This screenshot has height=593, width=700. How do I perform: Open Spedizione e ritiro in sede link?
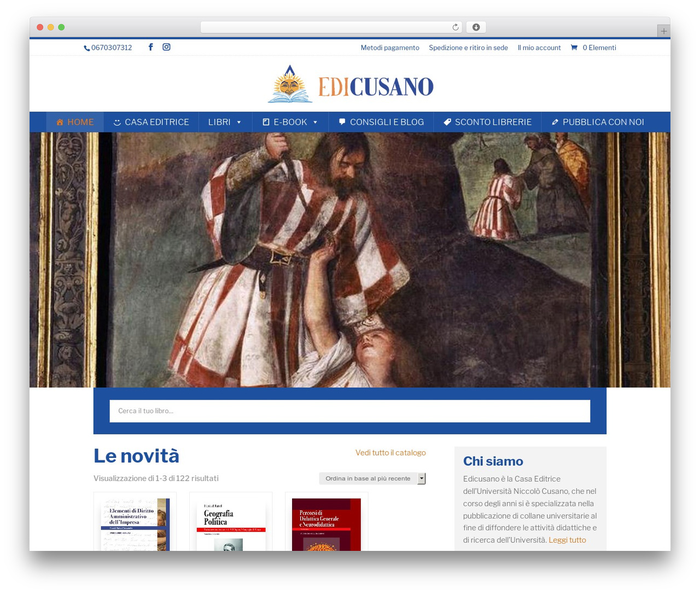tap(469, 48)
